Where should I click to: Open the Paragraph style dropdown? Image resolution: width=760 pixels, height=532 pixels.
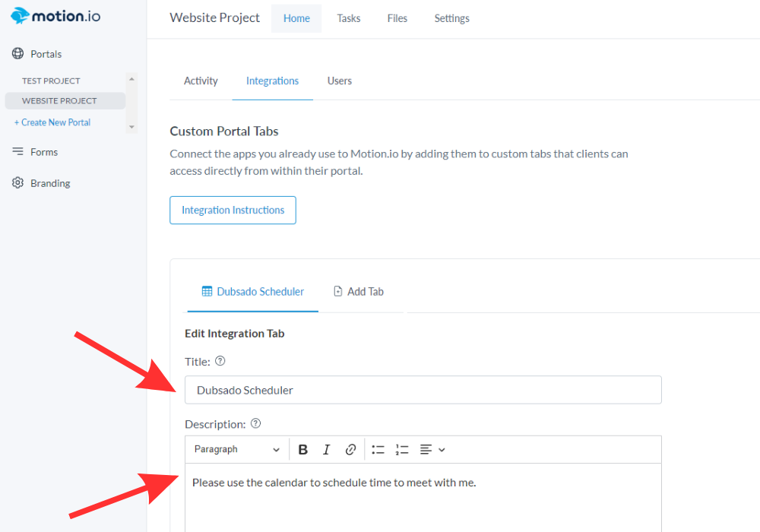pos(236,449)
